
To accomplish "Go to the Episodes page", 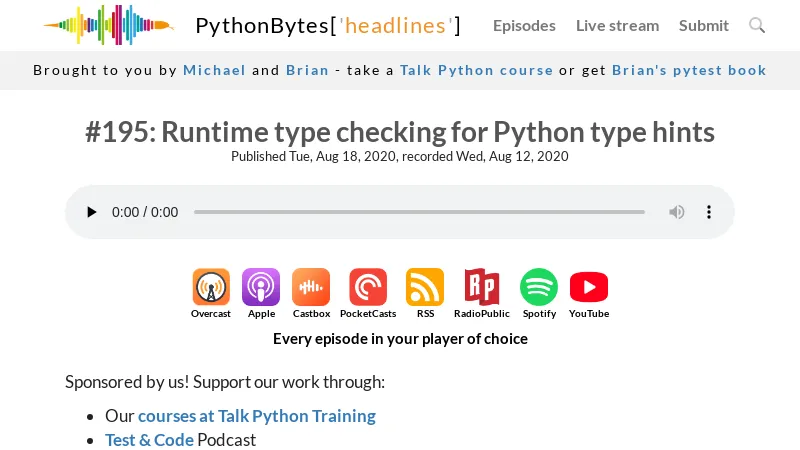I will [x=524, y=25].
